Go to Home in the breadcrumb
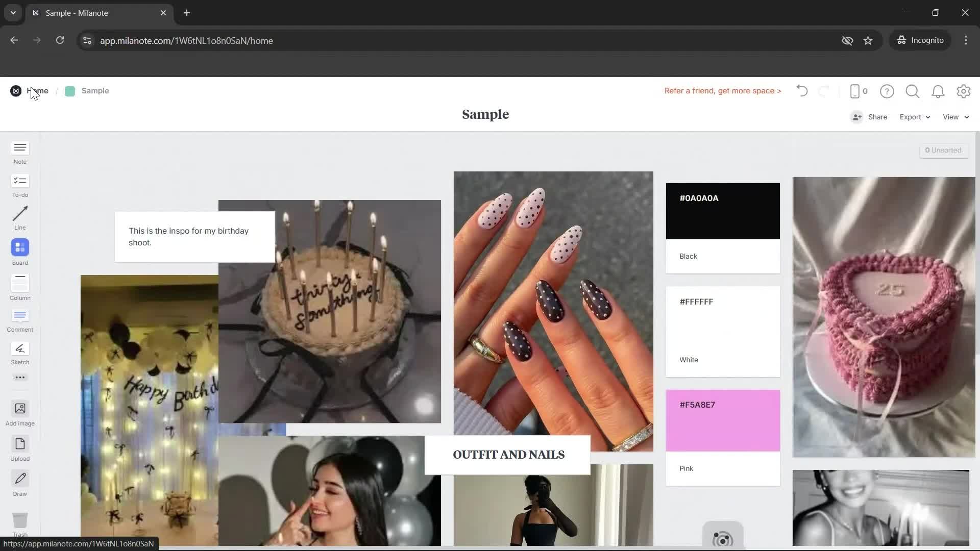The image size is (980, 551). coord(37,90)
